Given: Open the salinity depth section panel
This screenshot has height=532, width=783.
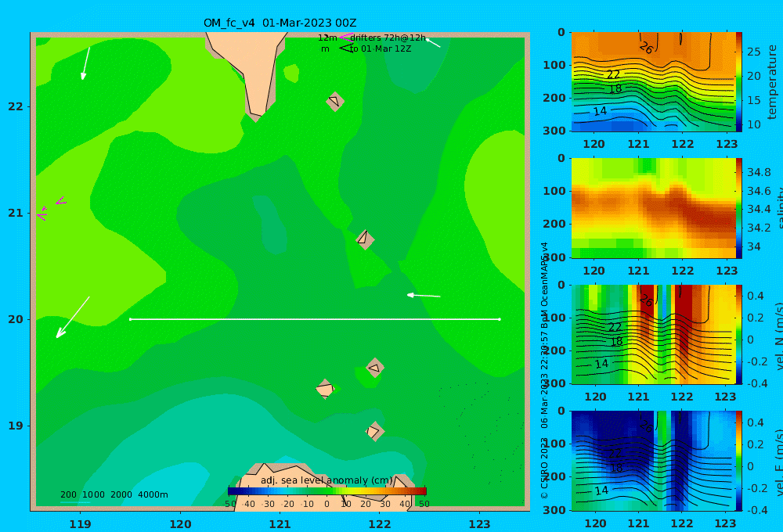Looking at the screenshot, I should [653, 208].
